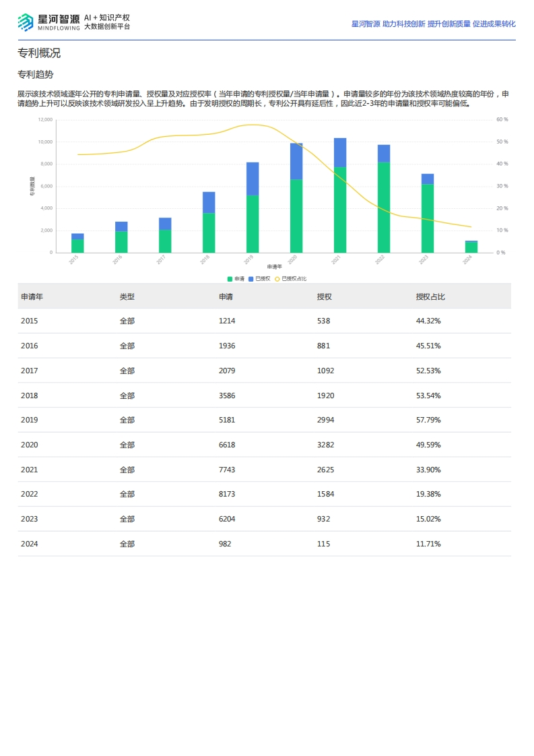This screenshot has height=756, width=534.
Task: Click the green segment of the 2023 bar
Action: (x=428, y=218)
